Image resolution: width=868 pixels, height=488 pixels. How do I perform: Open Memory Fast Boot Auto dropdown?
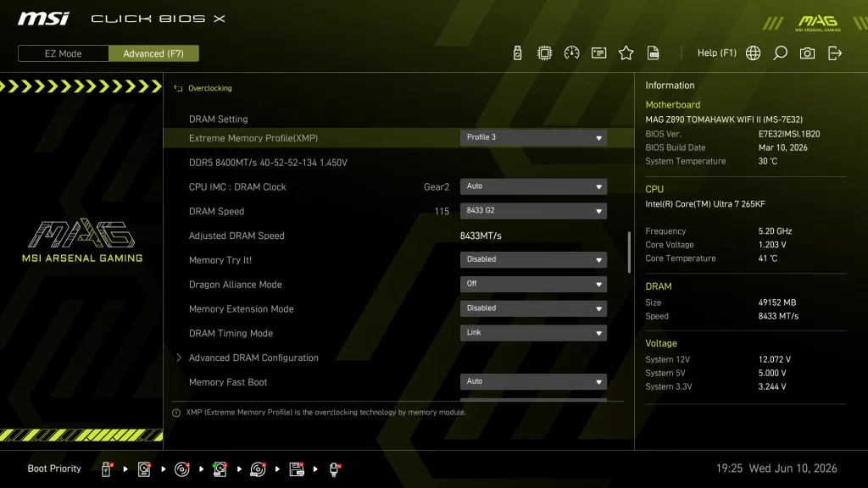533,381
